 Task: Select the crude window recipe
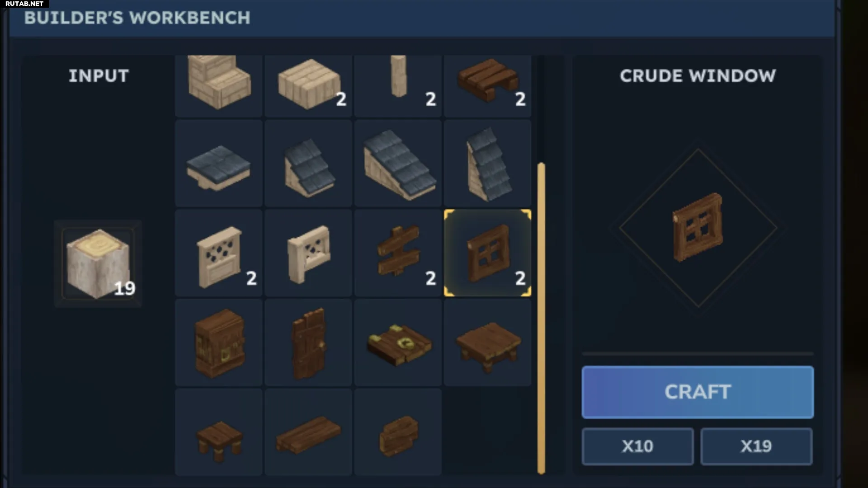pos(487,253)
